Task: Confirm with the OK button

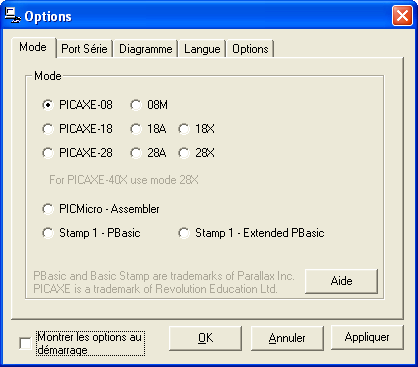Action: [205, 338]
